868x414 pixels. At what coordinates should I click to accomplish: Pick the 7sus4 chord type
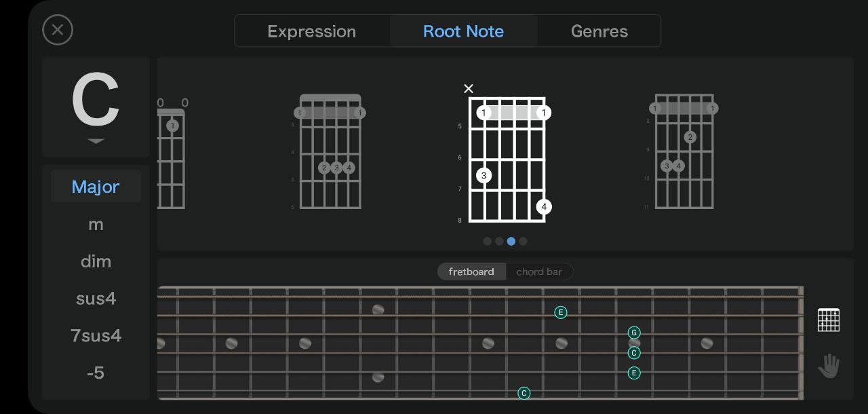(x=96, y=335)
